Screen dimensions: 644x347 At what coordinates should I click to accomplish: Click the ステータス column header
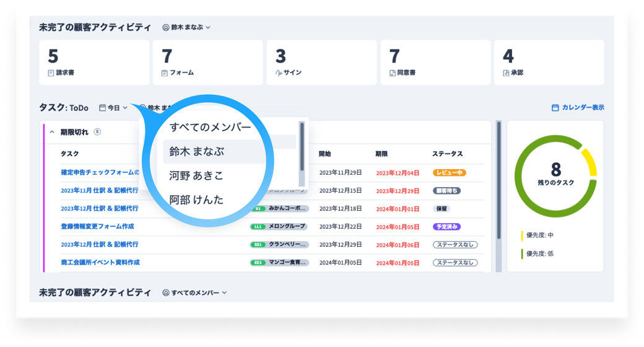point(447,154)
